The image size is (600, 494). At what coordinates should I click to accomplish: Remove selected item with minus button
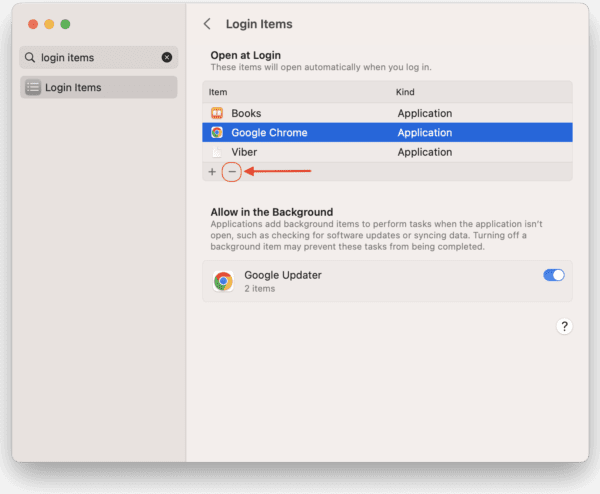(x=232, y=172)
